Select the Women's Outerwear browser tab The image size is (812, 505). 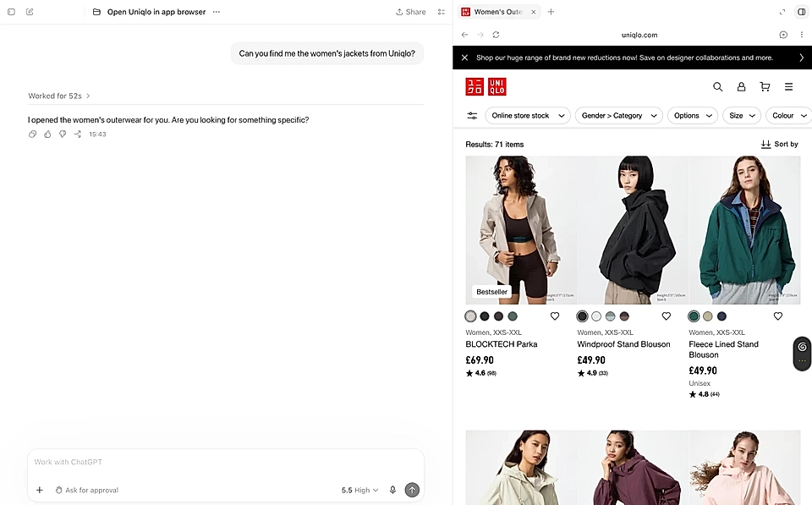point(497,11)
